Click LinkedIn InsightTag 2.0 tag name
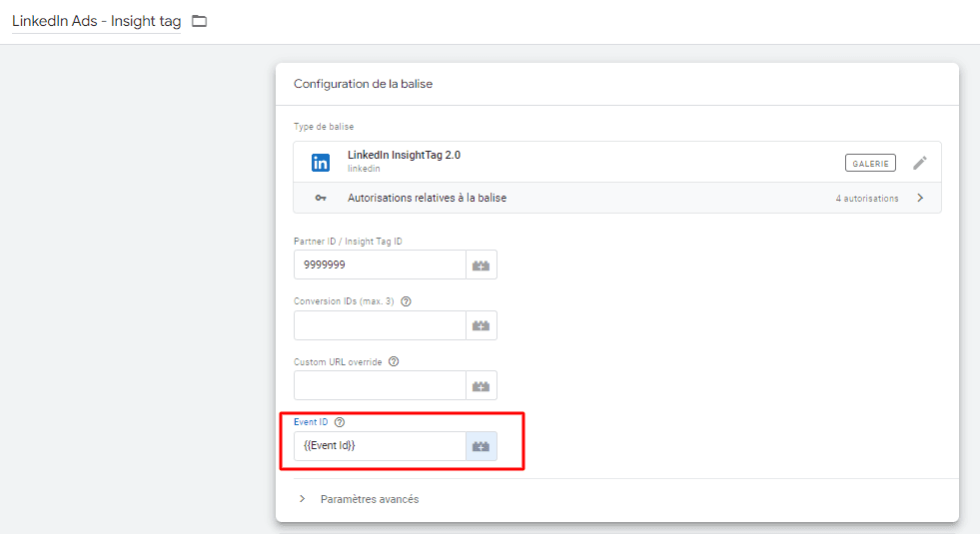The width and height of the screenshot is (980, 534). coord(404,155)
